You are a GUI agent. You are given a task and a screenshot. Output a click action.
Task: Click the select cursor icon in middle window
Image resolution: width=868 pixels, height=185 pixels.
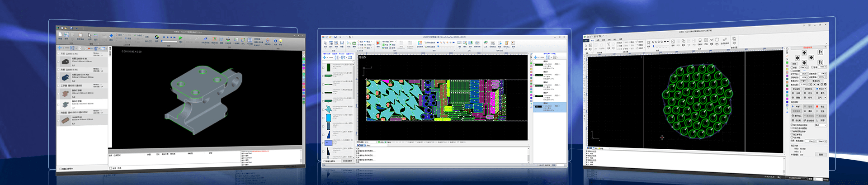[x=325, y=43]
